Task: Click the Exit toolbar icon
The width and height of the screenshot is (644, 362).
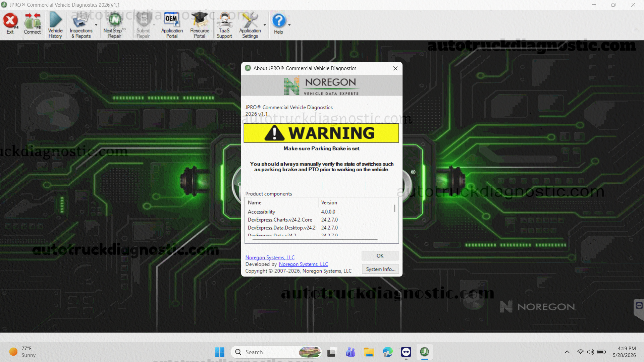Action: click(10, 24)
